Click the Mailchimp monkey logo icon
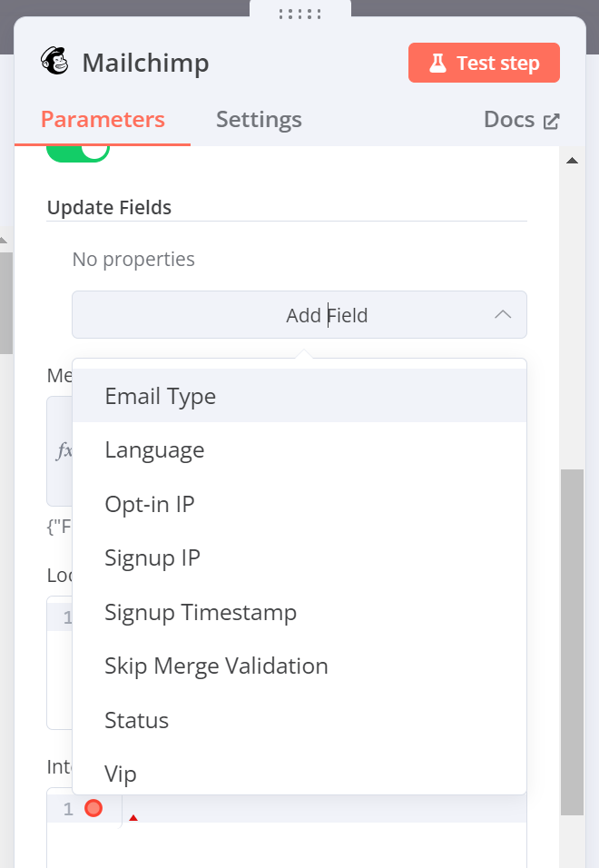 pos(54,61)
